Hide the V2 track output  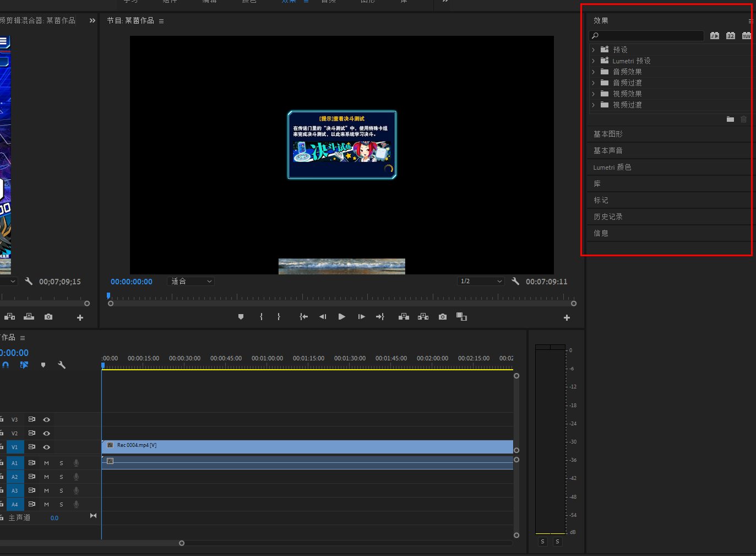tap(46, 433)
